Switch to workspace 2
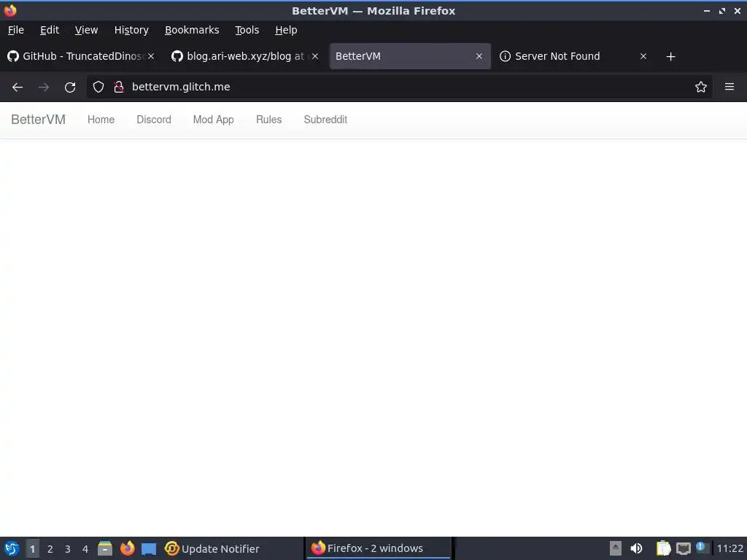Screen dimensions: 747x560 pyautogui.click(x=50, y=549)
